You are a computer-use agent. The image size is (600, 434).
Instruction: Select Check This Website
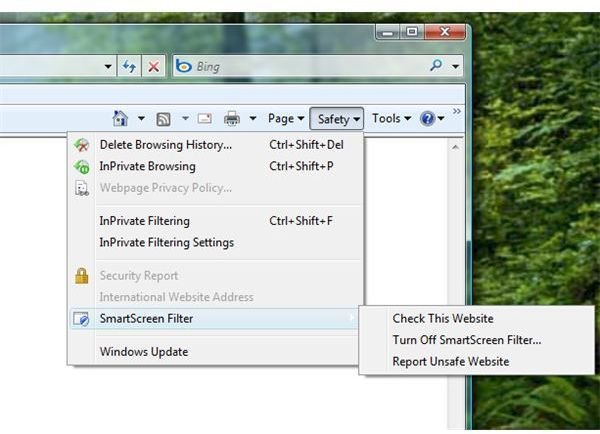pos(476,319)
